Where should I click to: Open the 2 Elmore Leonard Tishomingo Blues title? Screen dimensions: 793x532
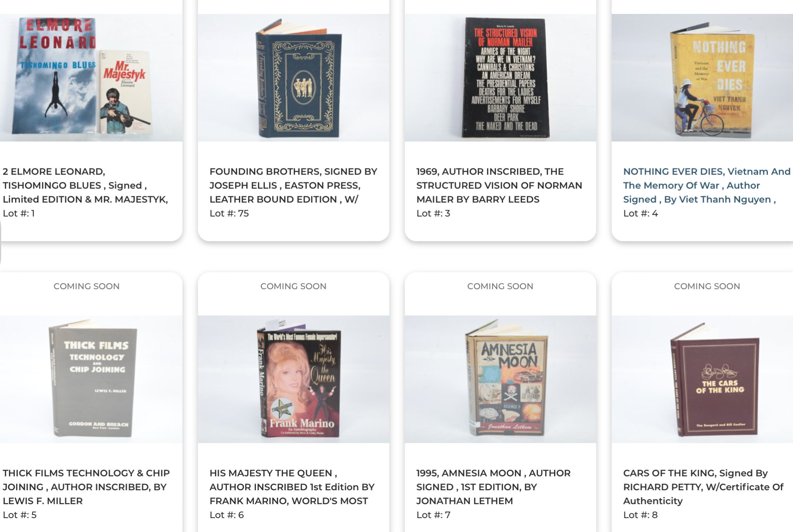click(x=85, y=185)
